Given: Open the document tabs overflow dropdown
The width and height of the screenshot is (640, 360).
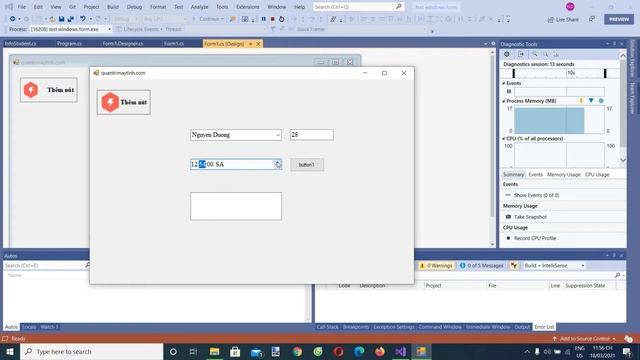Looking at the screenshot, I should click(485, 44).
